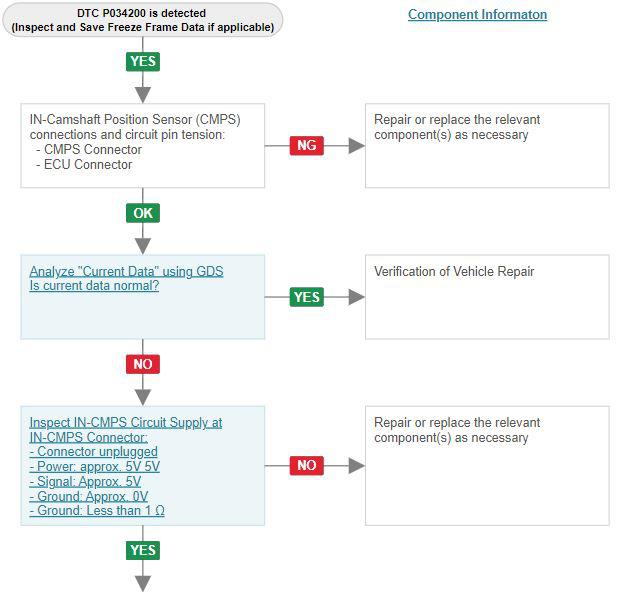Open the Analyze "Current Data" using GDS link
Image resolution: width=619 pixels, height=593 pixels.
[x=126, y=271]
